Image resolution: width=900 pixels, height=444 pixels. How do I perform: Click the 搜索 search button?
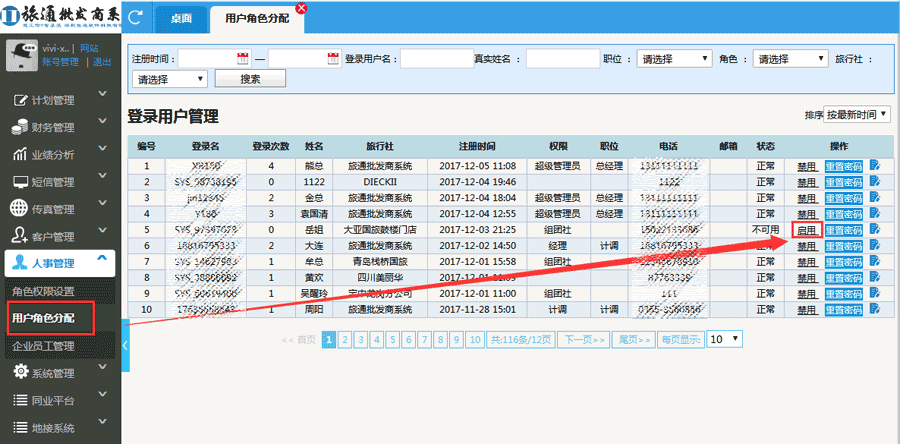point(250,78)
